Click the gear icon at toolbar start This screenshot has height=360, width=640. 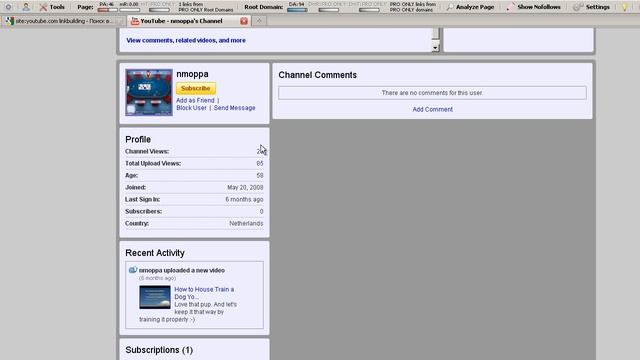pos(8,7)
